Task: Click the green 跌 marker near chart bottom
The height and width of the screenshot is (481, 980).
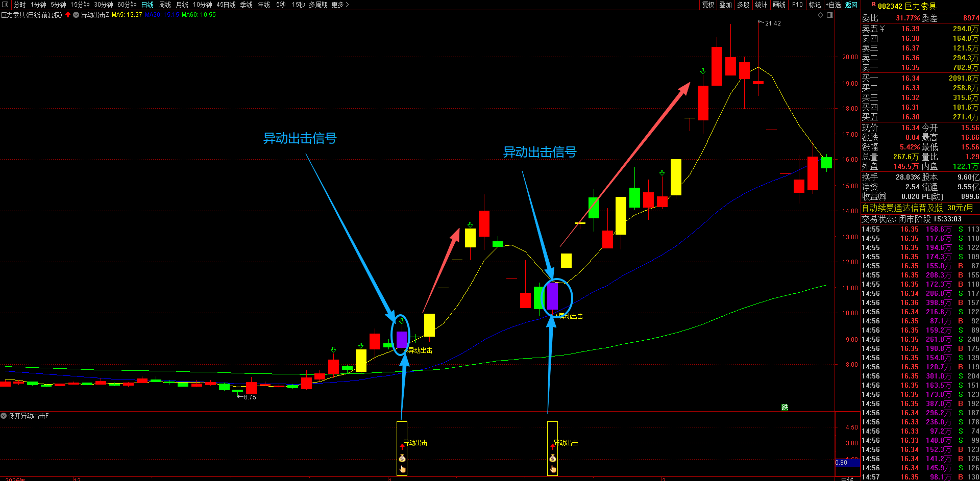Action: pyautogui.click(x=785, y=407)
